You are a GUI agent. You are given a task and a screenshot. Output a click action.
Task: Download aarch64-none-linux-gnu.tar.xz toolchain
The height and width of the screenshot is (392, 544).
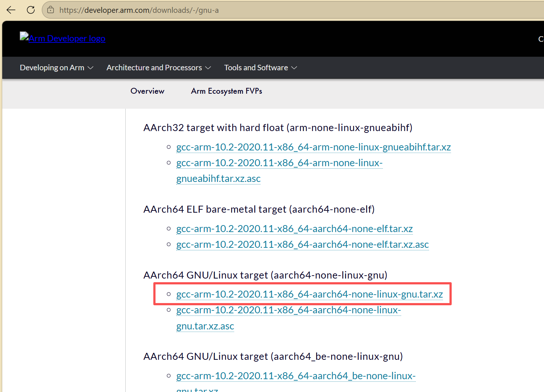pos(310,294)
